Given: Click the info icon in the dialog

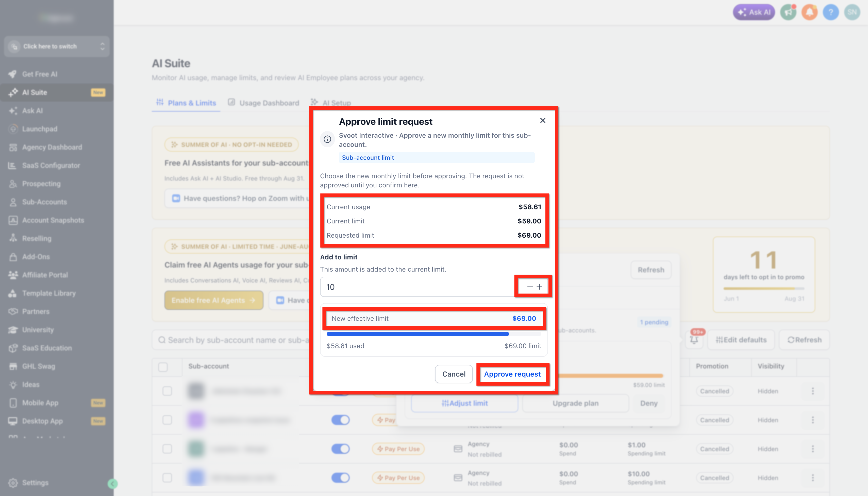Looking at the screenshot, I should [x=327, y=139].
